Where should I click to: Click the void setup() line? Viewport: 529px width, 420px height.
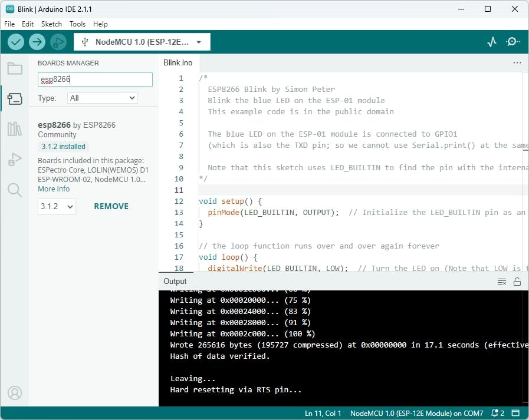230,201
